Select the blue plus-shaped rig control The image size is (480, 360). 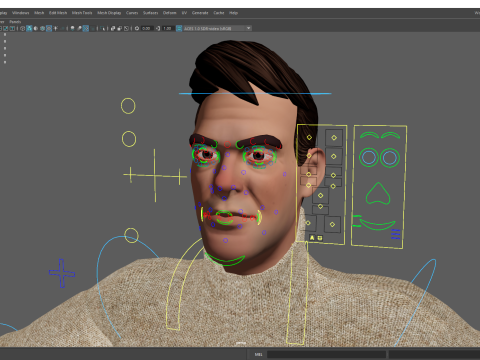coord(62,273)
